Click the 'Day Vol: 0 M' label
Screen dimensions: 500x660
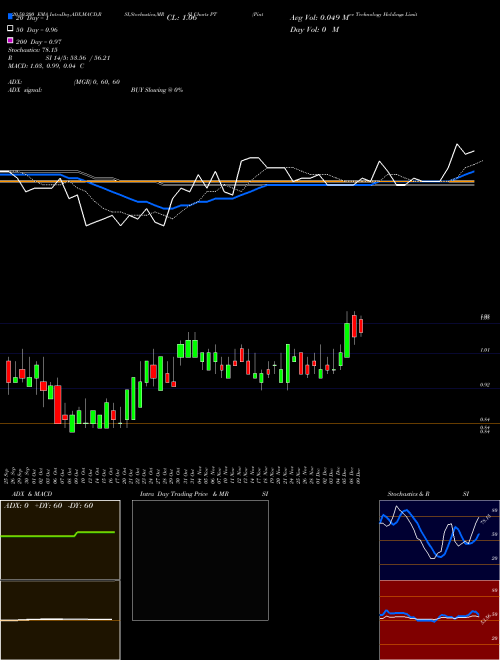pyautogui.click(x=314, y=30)
